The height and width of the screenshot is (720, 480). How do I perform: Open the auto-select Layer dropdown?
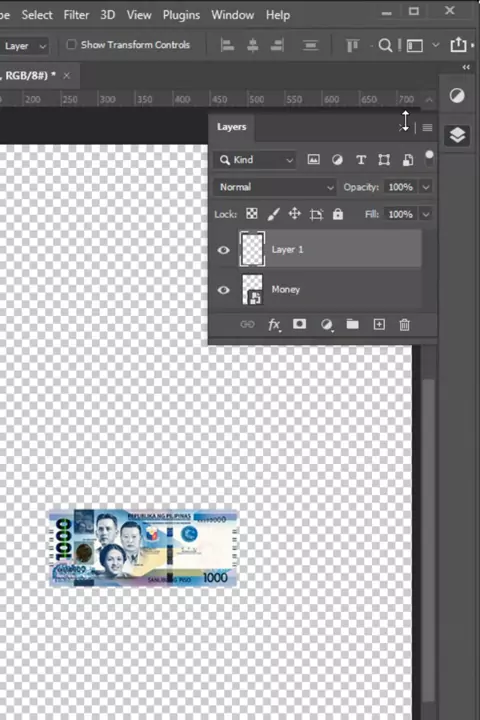(x=25, y=46)
